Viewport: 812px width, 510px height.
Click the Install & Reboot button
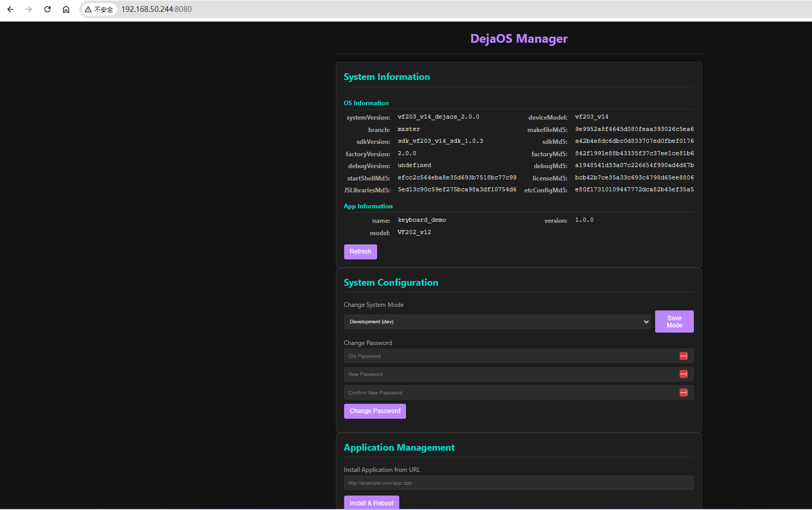coord(371,503)
